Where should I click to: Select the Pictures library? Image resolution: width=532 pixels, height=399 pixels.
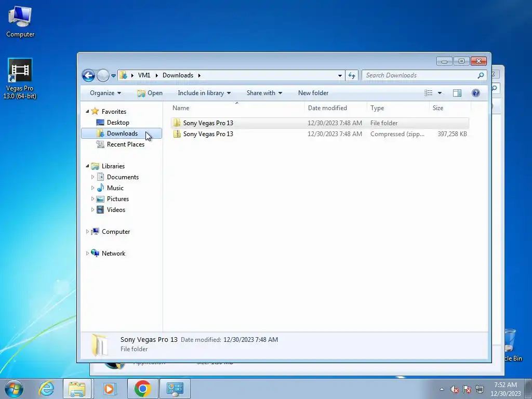tap(118, 199)
